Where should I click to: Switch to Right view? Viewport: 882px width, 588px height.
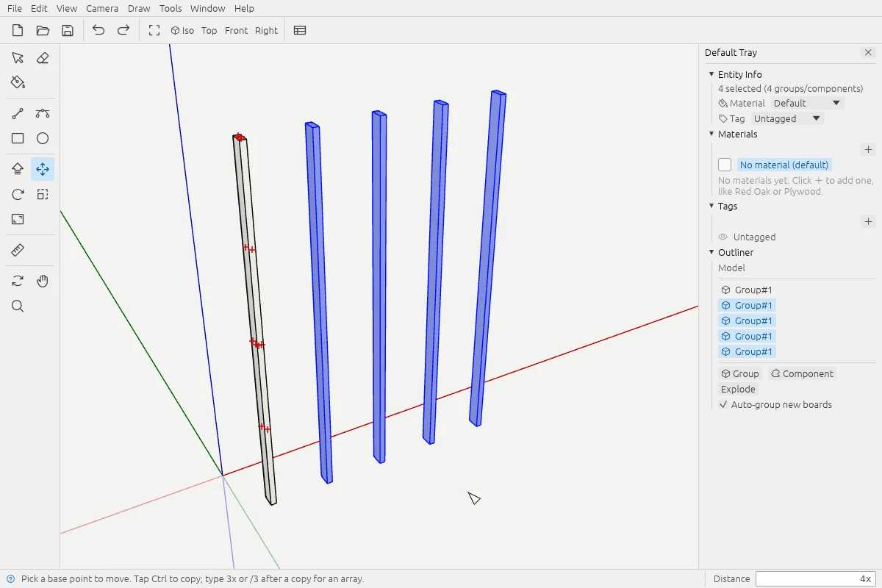click(x=266, y=30)
